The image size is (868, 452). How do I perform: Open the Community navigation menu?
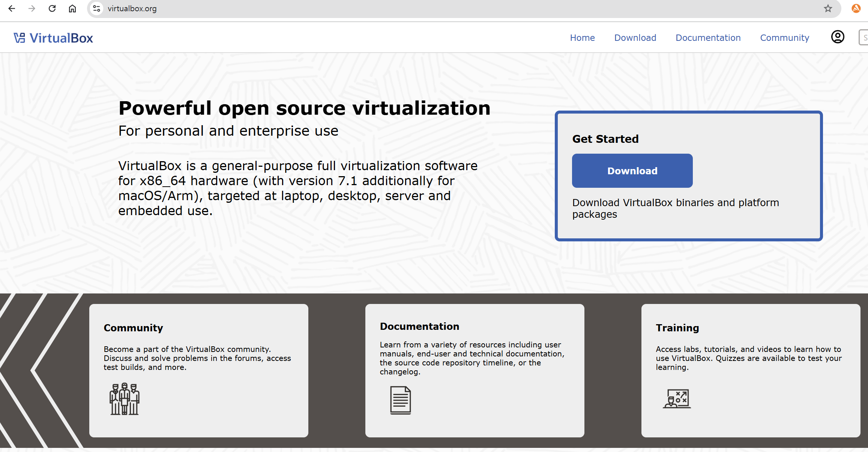coord(784,38)
